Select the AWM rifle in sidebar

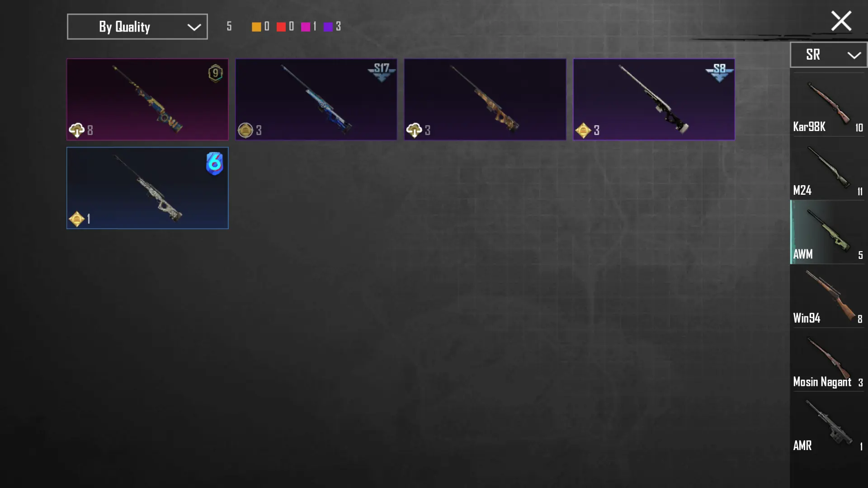(828, 232)
